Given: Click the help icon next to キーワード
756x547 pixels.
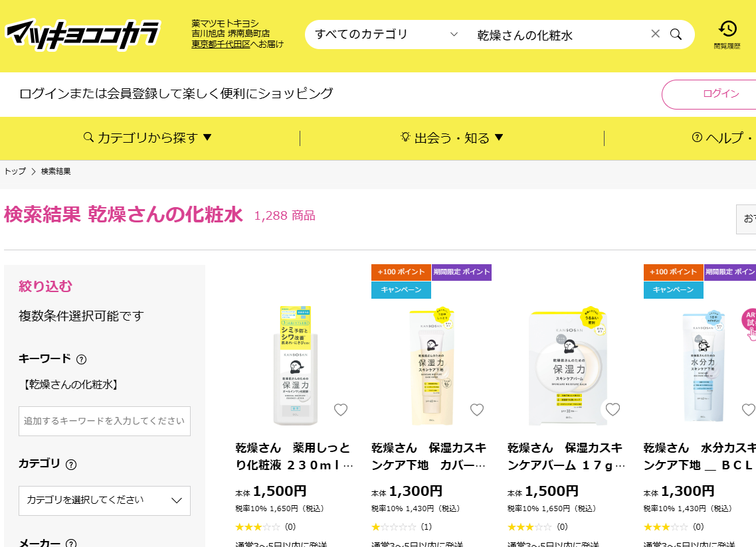Looking at the screenshot, I should point(82,359).
